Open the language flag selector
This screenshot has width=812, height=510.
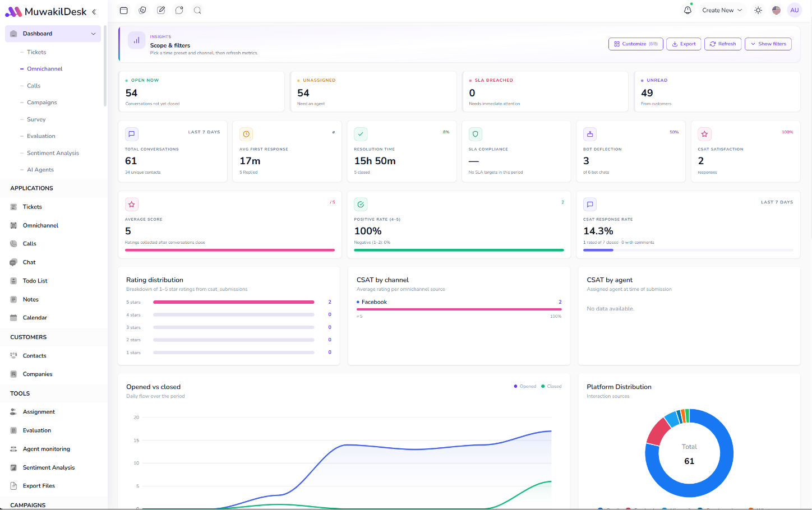(776, 10)
